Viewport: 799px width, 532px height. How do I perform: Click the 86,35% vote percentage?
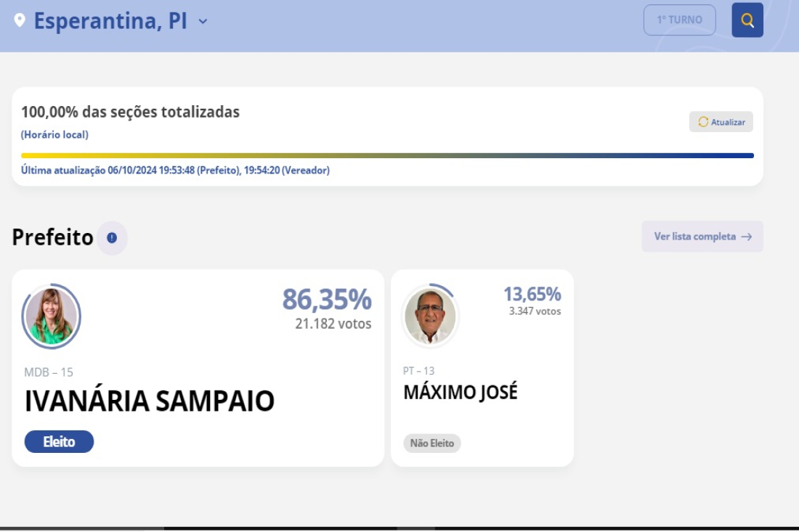[327, 299]
